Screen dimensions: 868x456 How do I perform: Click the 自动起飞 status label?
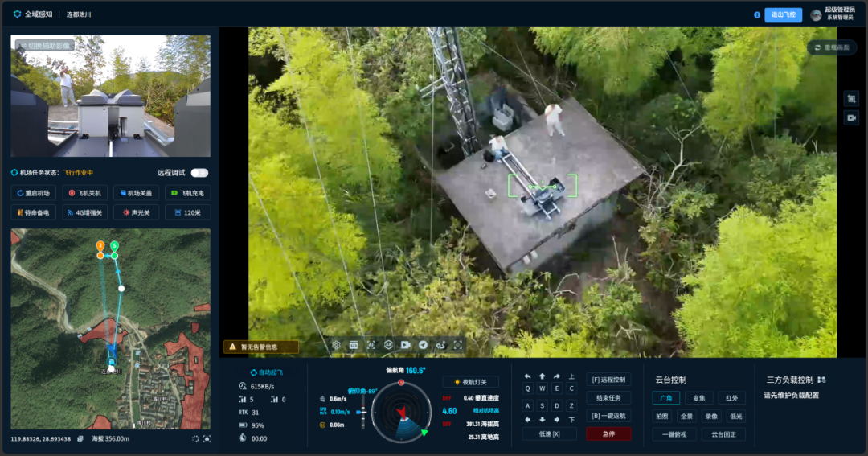click(266, 372)
